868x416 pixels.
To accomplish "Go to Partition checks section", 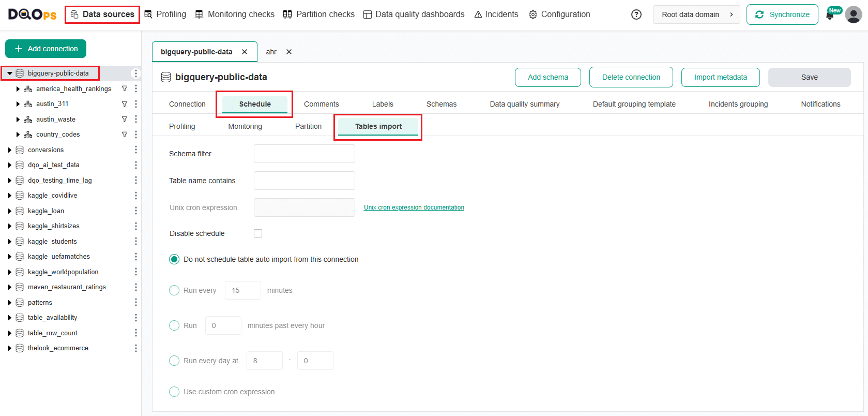I will [319, 14].
